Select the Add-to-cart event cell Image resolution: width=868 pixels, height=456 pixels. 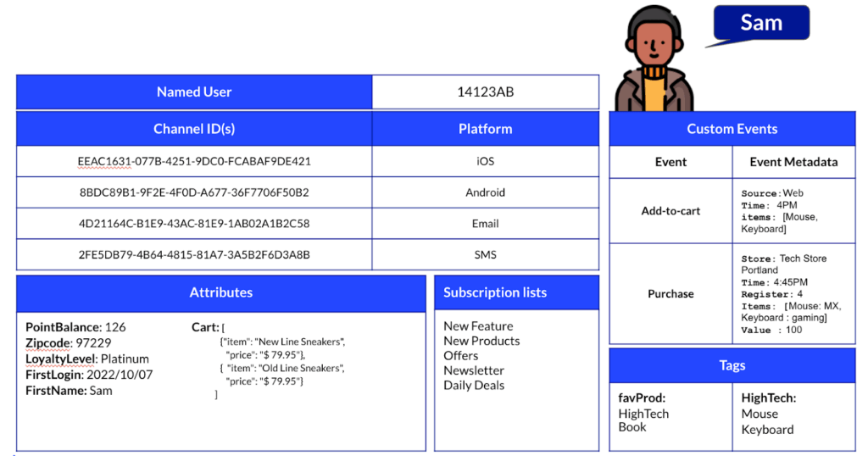coord(670,211)
